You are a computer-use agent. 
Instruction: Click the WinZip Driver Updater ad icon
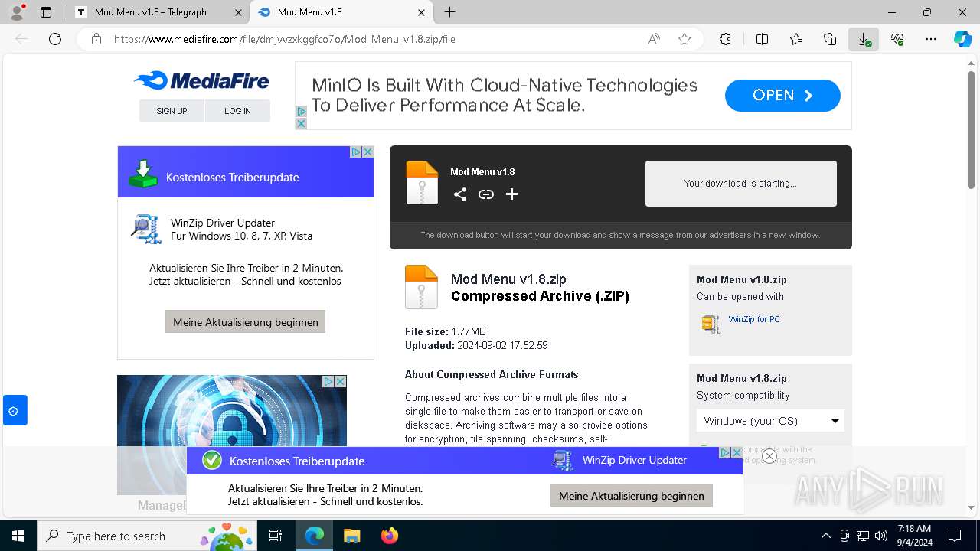pyautogui.click(x=145, y=229)
